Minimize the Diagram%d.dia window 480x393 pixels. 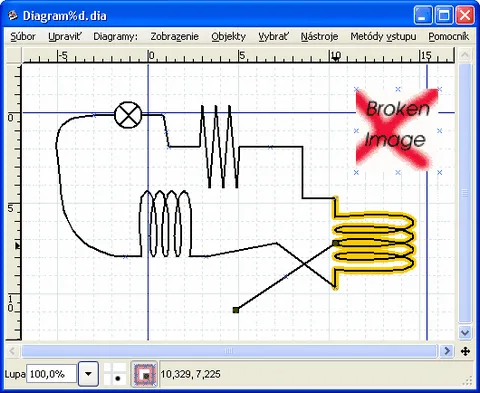[422, 15]
